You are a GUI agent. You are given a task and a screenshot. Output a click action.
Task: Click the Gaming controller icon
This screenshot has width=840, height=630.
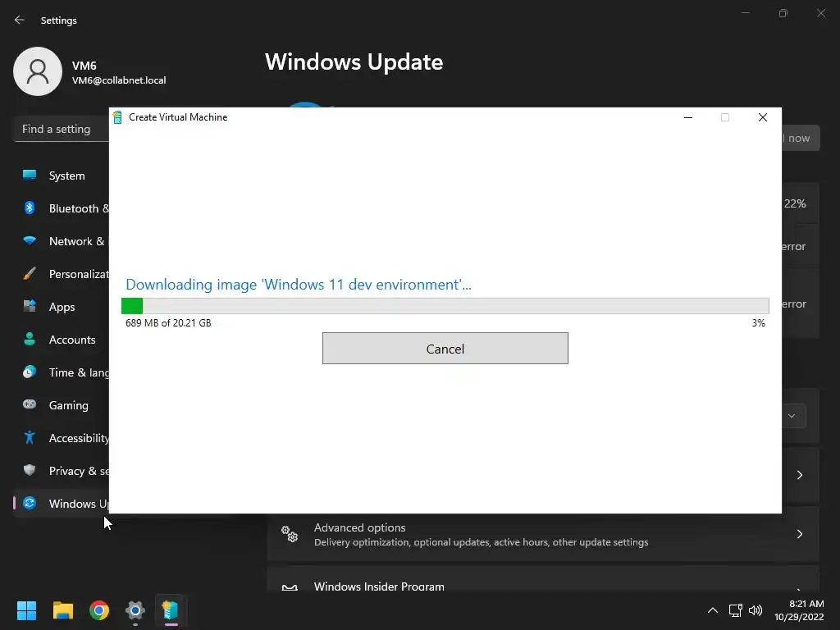click(30, 404)
